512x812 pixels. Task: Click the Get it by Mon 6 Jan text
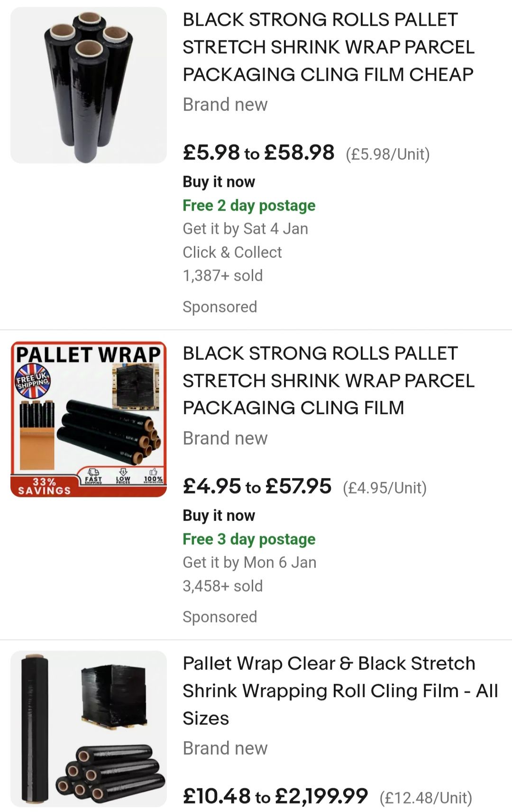tap(249, 562)
